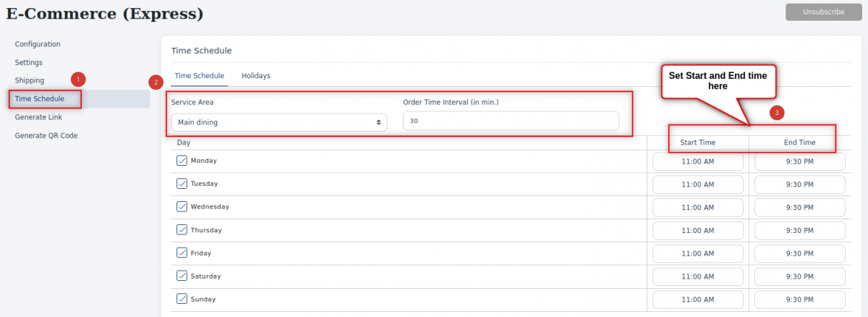
Task: Toggle the Tuesday checkbox
Action: (182, 184)
